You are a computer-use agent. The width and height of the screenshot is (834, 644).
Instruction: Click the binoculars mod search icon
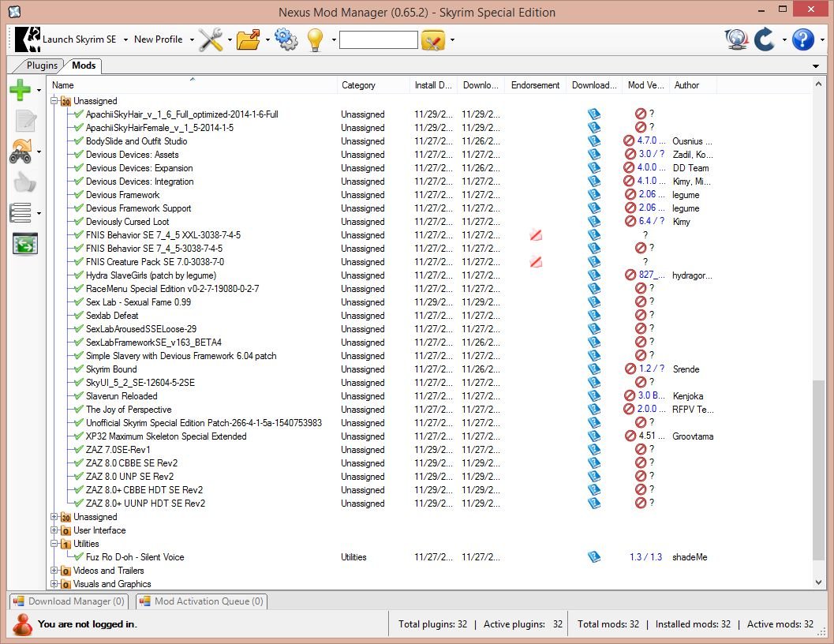[21, 152]
